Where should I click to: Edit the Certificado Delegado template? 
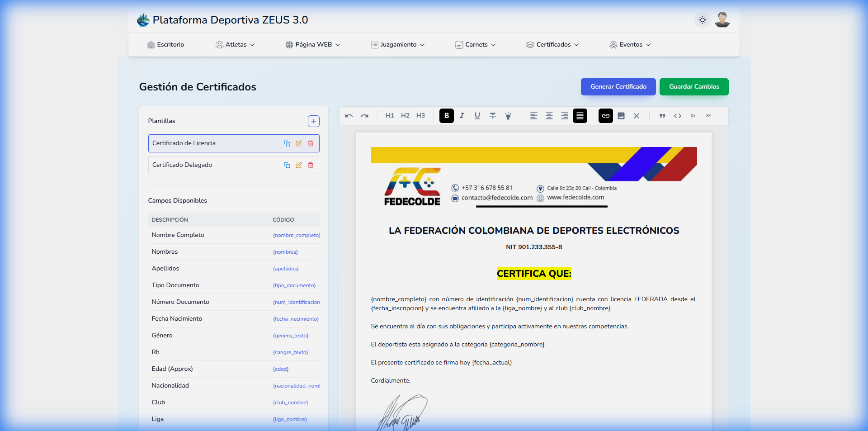pyautogui.click(x=298, y=165)
